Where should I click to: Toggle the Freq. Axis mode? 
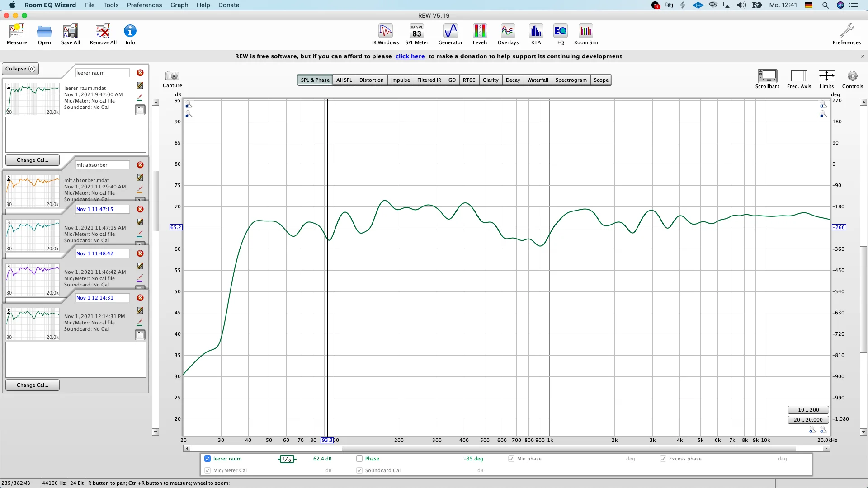coord(799,79)
